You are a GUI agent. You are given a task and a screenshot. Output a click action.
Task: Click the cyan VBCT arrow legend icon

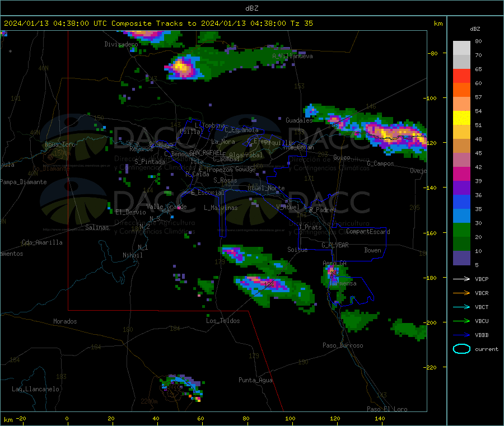tap(461, 307)
